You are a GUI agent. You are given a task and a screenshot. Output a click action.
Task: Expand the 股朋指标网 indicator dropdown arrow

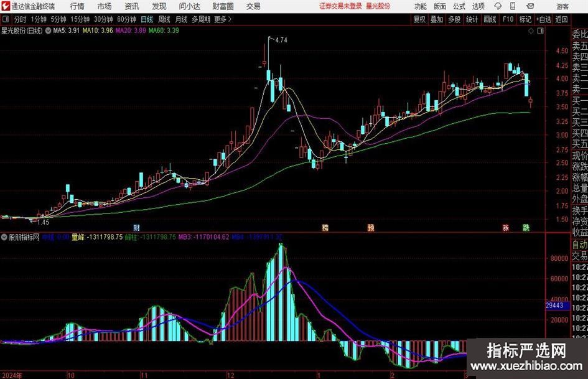click(x=4, y=237)
